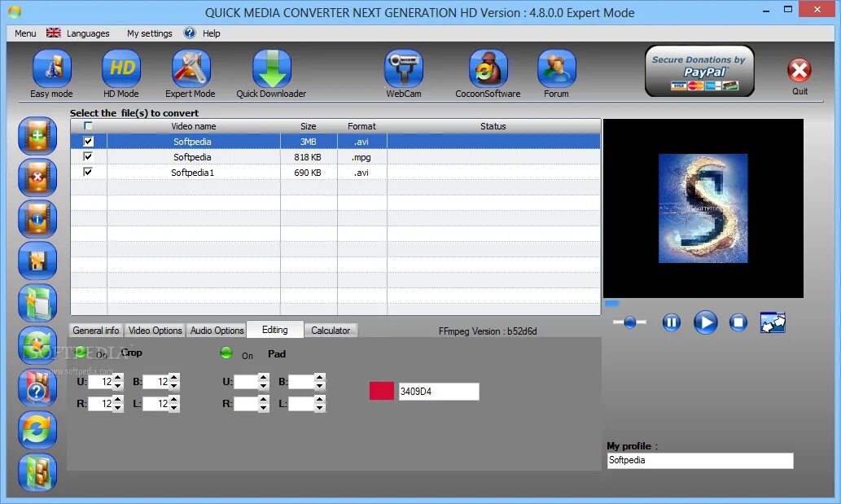Image resolution: width=841 pixels, height=504 pixels.
Task: Sort by Format column header
Action: (361, 126)
